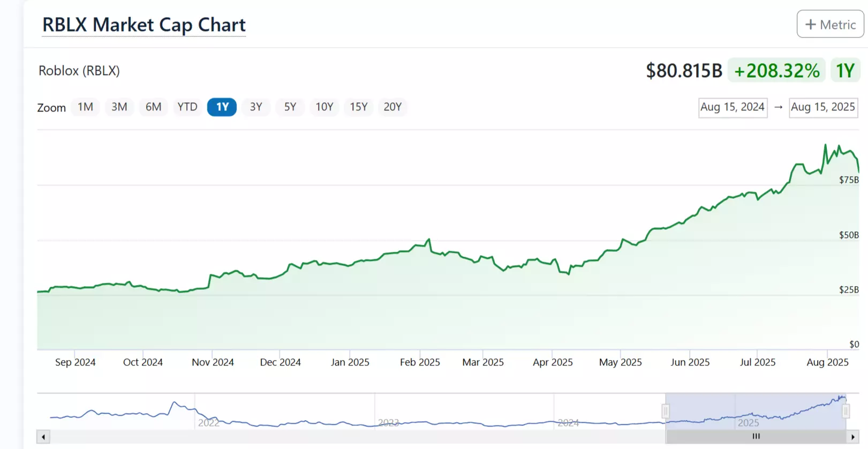Viewport: 868px width, 449px height.
Task: Click the Jan 2025 axis label
Action: tap(350, 362)
